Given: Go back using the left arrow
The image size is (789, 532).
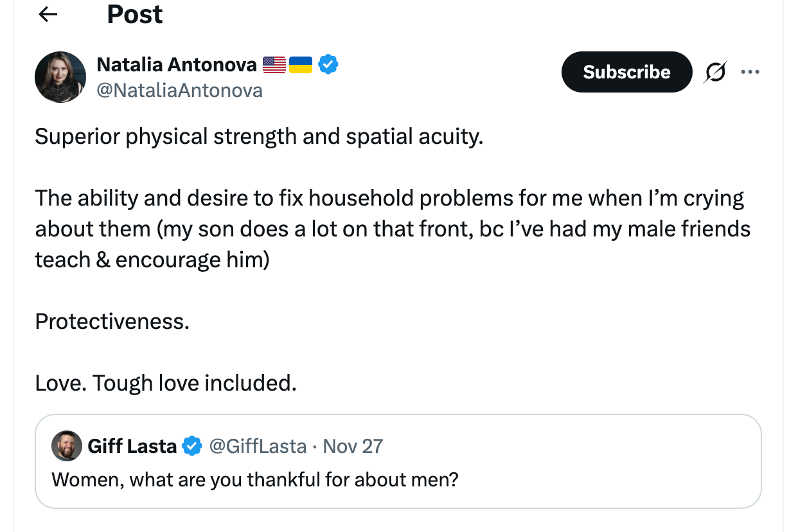Looking at the screenshot, I should pos(48,15).
